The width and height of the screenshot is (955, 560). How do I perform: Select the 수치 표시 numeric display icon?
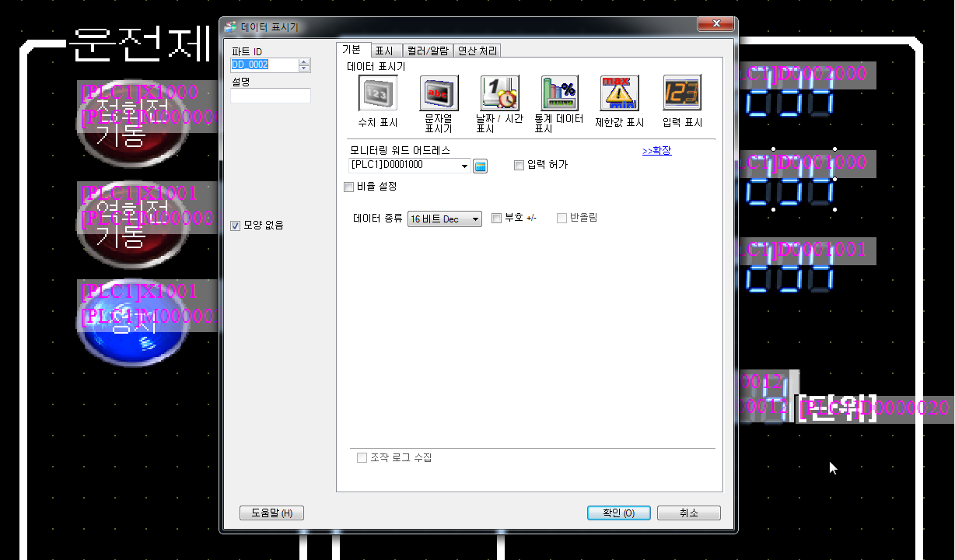click(377, 93)
